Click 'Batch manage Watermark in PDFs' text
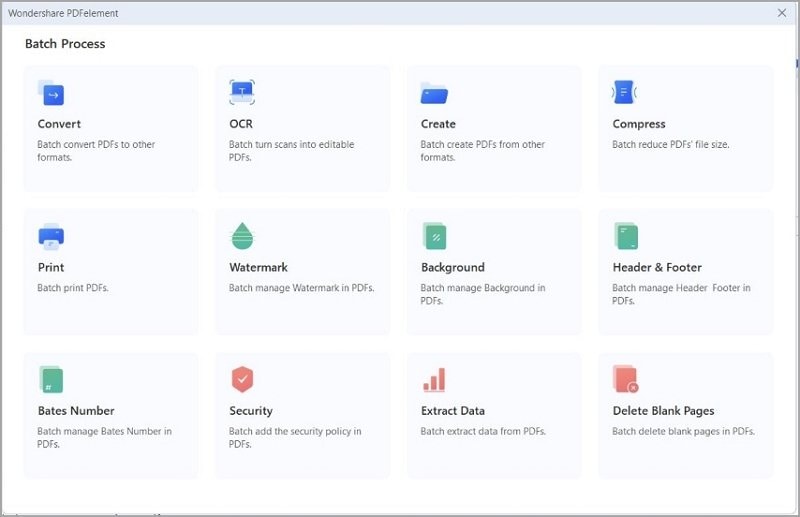 pos(302,288)
